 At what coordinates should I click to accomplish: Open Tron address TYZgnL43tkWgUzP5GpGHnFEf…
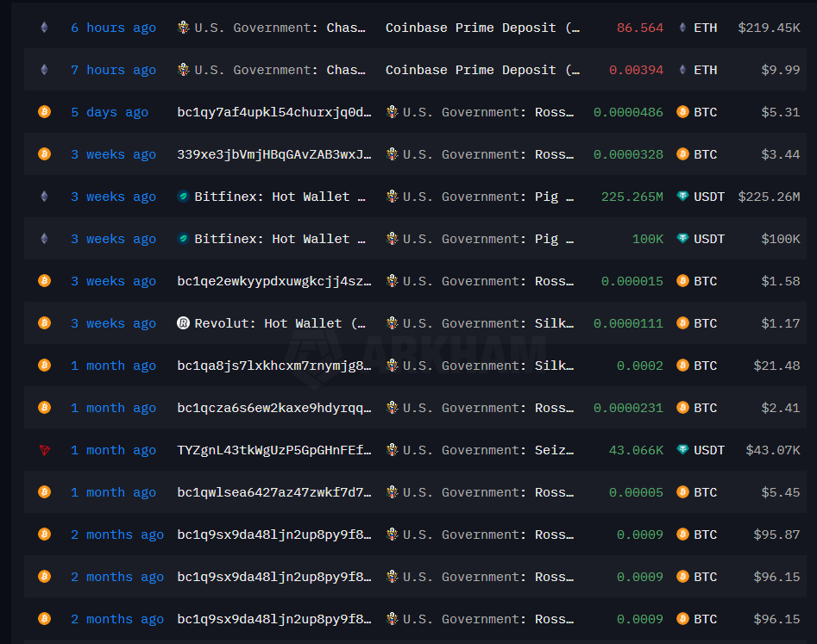[274, 450]
